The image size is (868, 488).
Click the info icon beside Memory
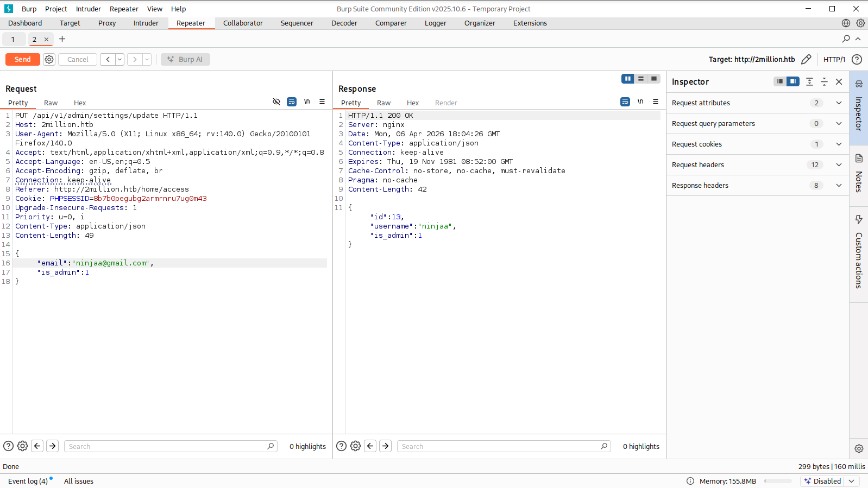[x=690, y=481]
